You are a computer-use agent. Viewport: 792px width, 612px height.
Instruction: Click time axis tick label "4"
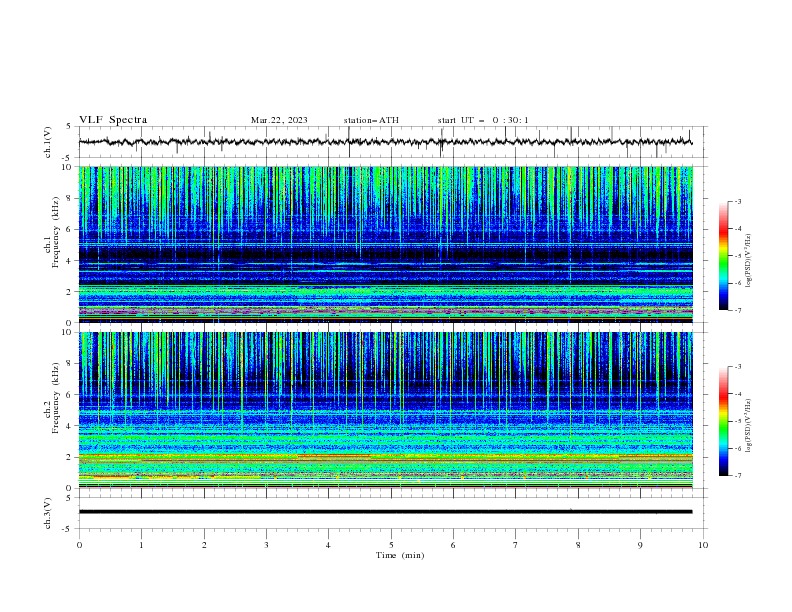pyautogui.click(x=328, y=545)
